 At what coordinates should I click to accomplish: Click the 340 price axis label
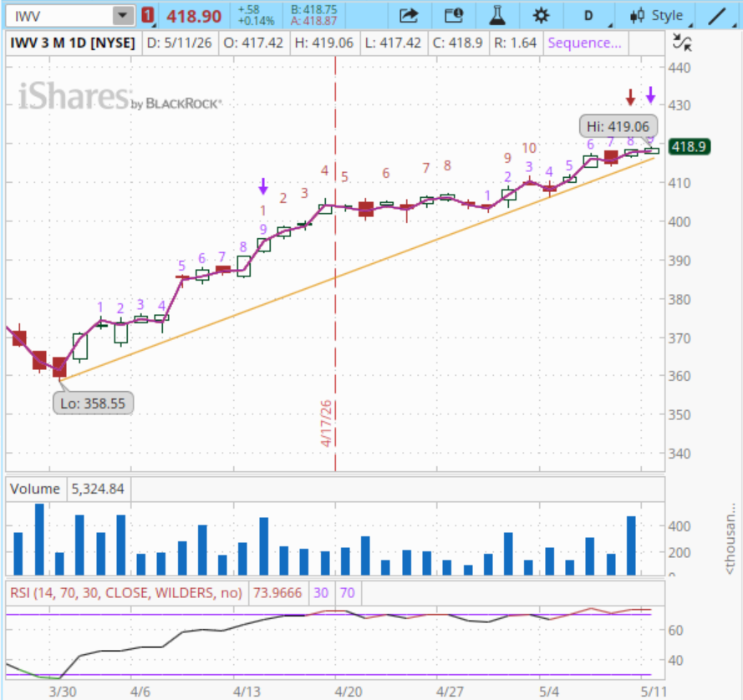point(679,454)
